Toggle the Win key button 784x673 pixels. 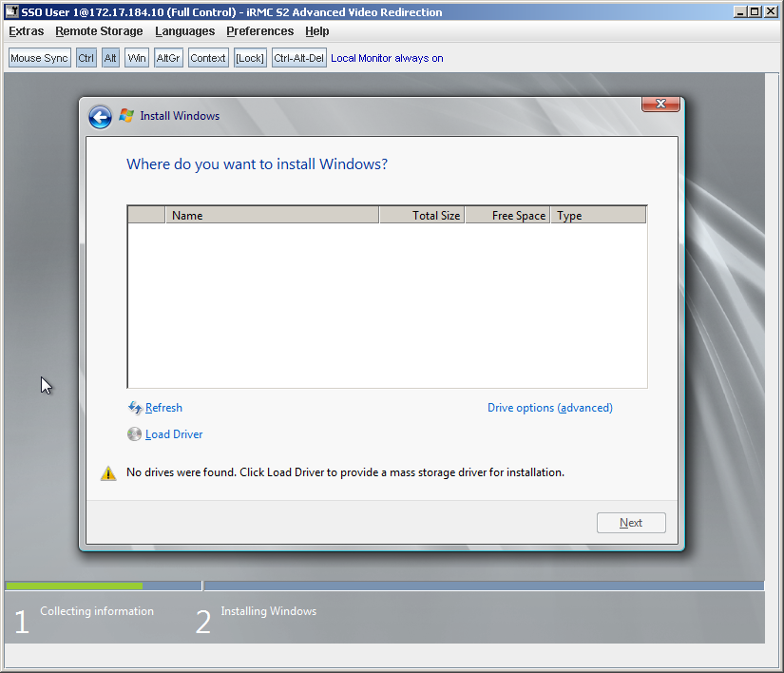(x=137, y=58)
